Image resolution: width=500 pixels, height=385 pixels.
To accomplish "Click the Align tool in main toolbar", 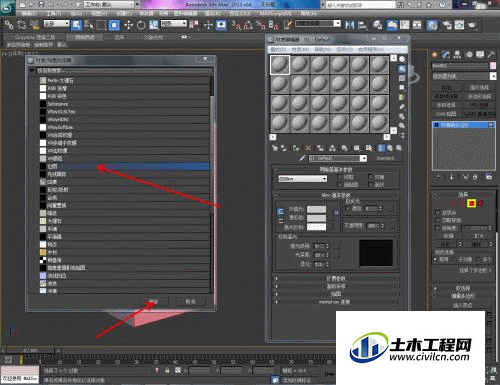I will click(x=362, y=25).
